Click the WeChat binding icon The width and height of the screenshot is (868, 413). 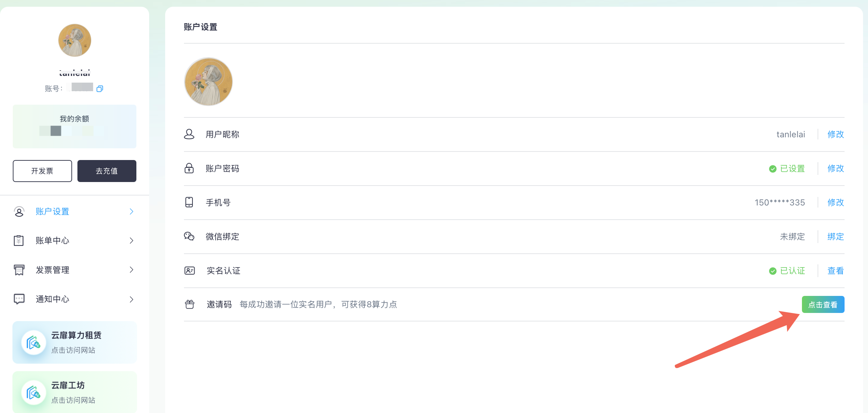click(189, 236)
